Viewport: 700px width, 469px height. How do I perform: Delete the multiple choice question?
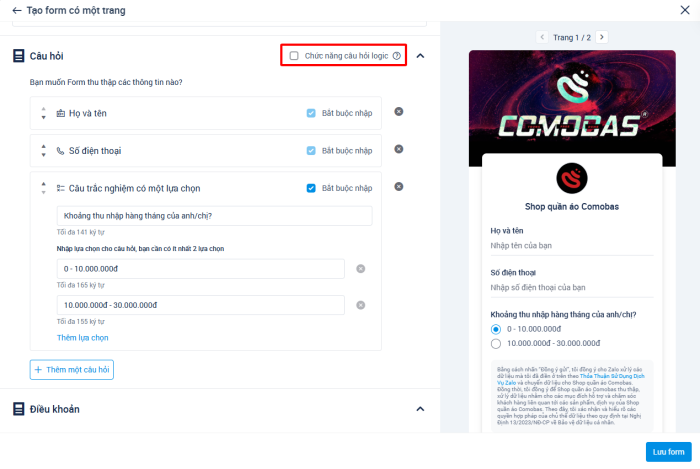click(399, 186)
